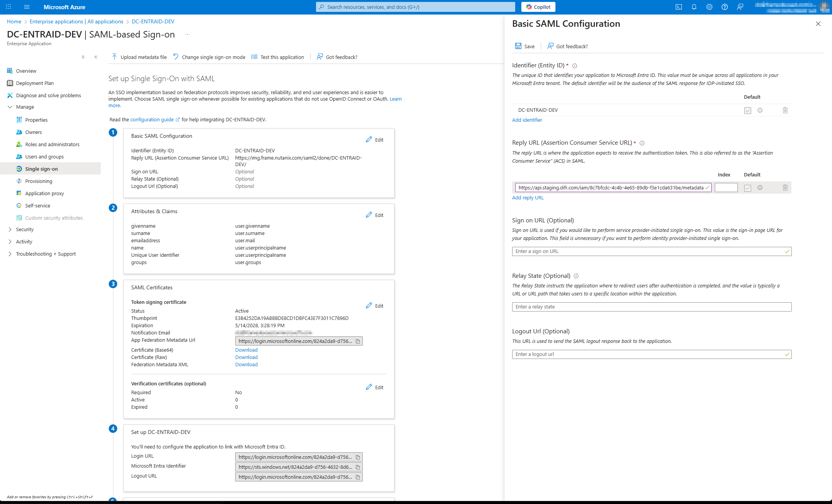832x504 pixels.
Task: Open portal settings gear icon
Action: 709,7
